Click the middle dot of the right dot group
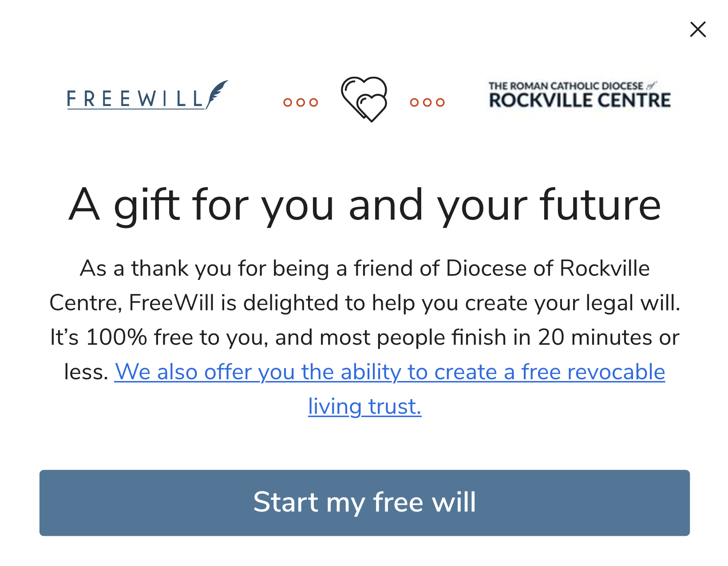 point(427,102)
